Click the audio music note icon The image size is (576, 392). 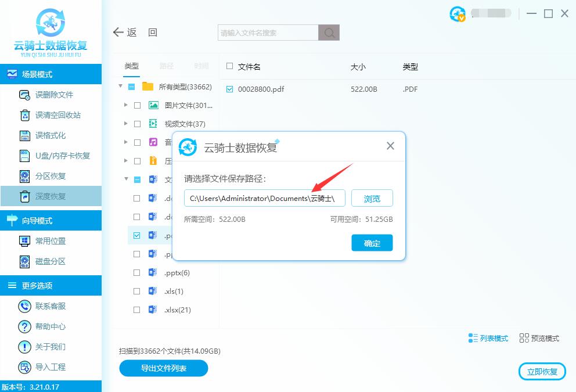[x=153, y=142]
